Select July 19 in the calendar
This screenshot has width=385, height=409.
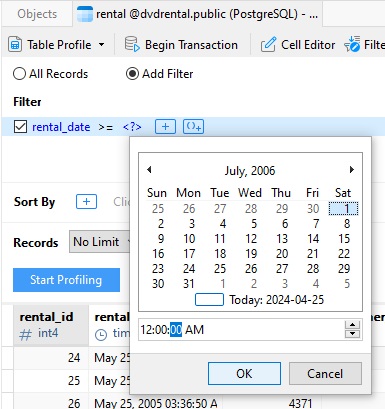[x=251, y=254]
